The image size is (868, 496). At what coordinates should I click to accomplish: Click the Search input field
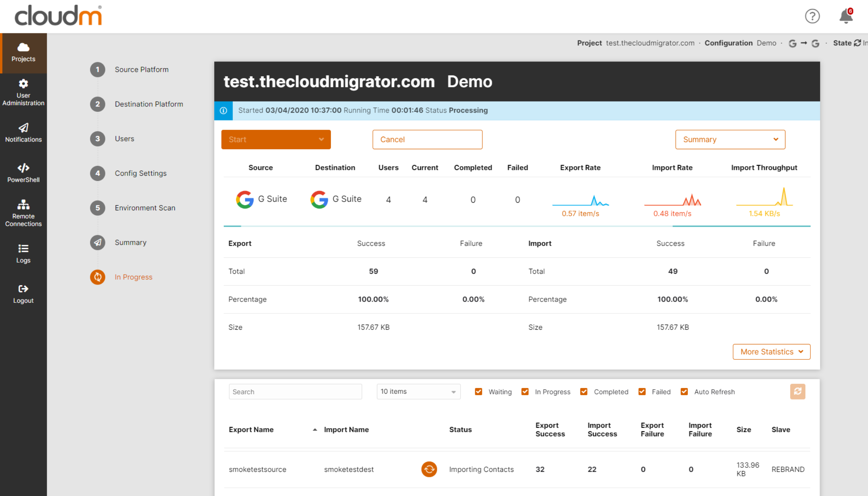pos(295,392)
